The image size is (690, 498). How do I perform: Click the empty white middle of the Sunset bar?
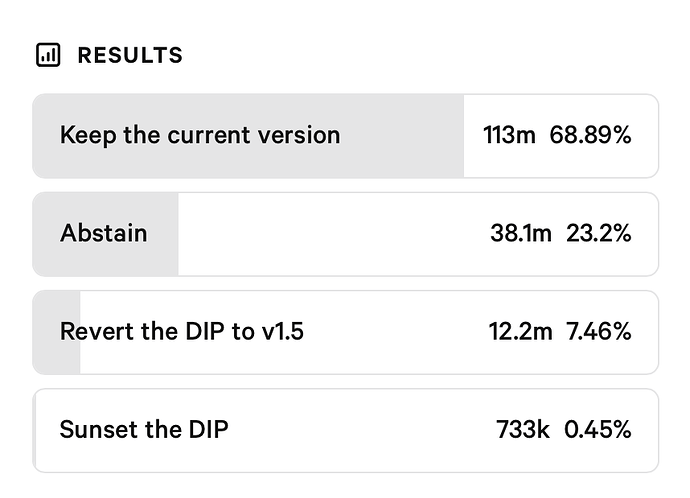360,429
